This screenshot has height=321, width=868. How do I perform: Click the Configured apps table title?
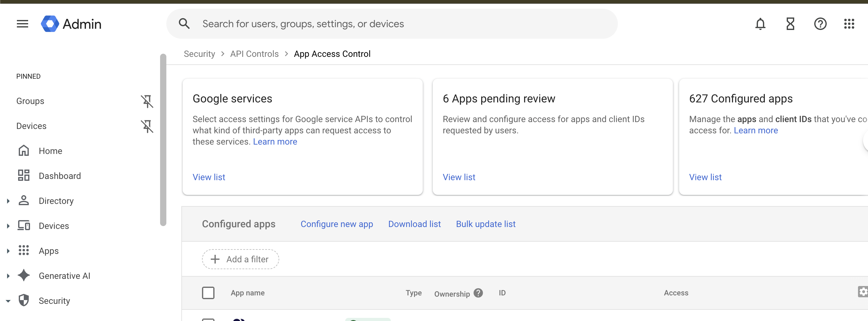click(x=239, y=224)
